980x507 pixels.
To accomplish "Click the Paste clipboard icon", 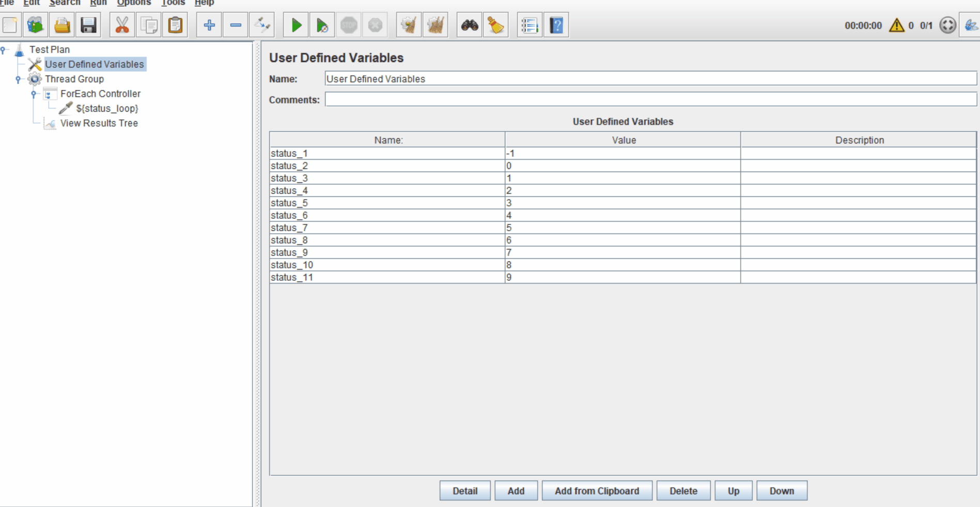I will pos(175,25).
